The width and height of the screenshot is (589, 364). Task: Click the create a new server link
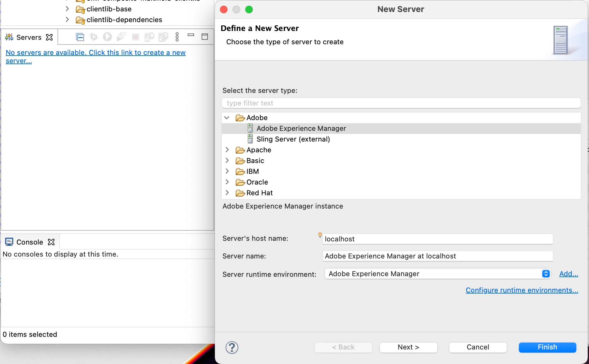pyautogui.click(x=95, y=57)
